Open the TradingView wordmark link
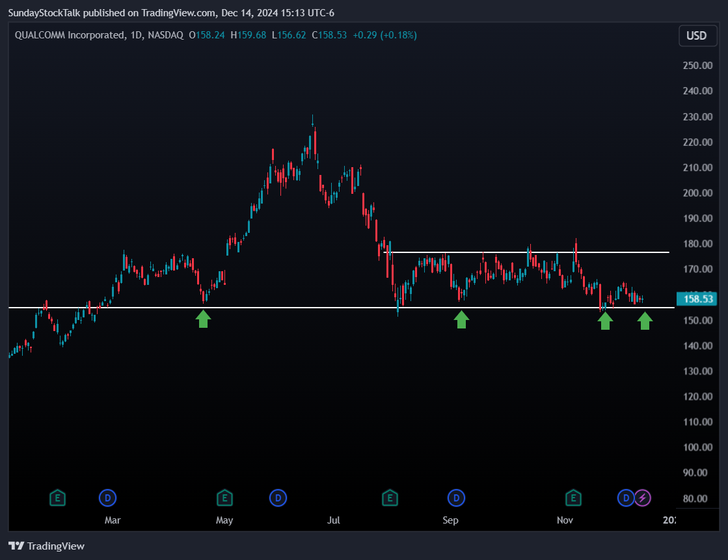This screenshot has height=560, width=728. (x=56, y=546)
